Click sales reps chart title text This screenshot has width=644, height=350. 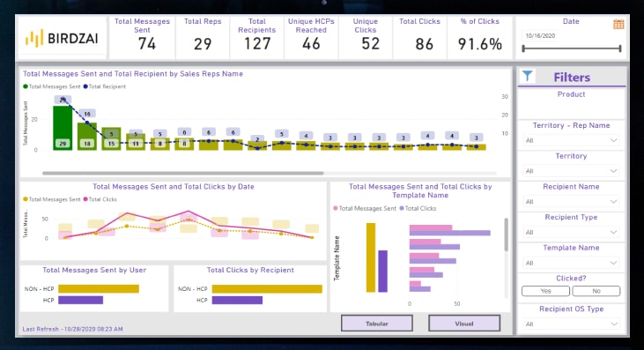click(x=133, y=74)
